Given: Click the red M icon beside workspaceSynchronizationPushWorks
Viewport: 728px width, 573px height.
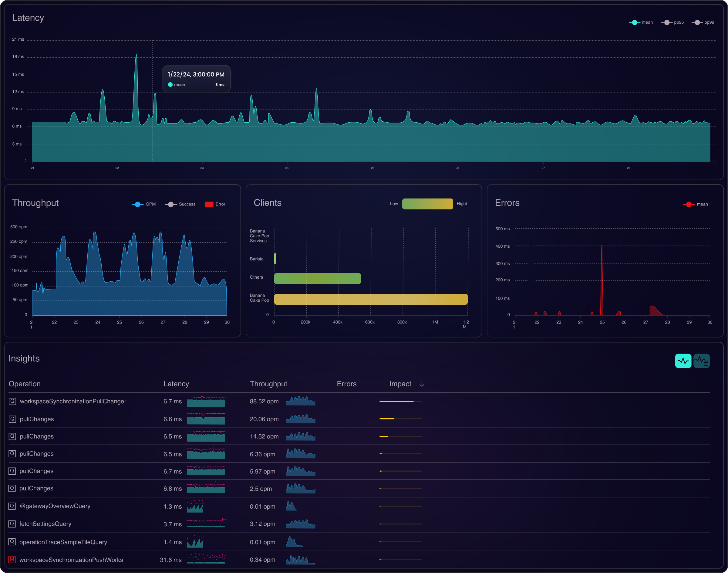Looking at the screenshot, I should click(12, 559).
